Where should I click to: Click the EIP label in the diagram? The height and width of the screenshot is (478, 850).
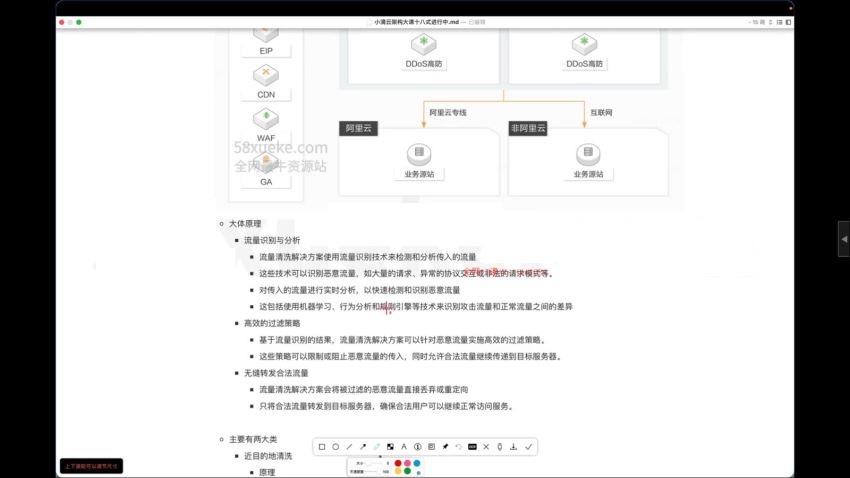pos(266,51)
